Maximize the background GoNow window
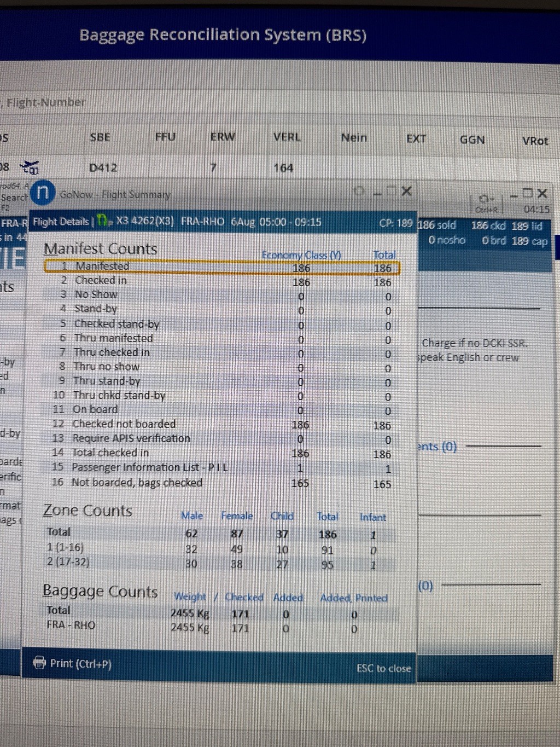 527,193
